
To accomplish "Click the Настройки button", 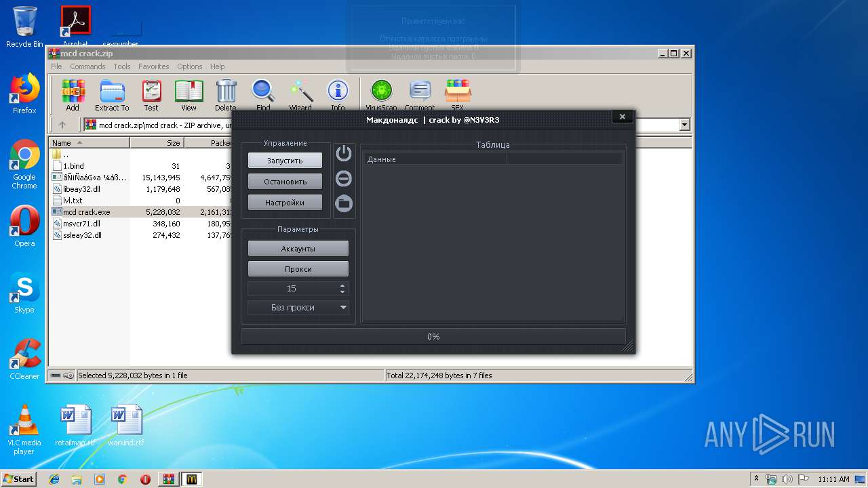I will 285,203.
